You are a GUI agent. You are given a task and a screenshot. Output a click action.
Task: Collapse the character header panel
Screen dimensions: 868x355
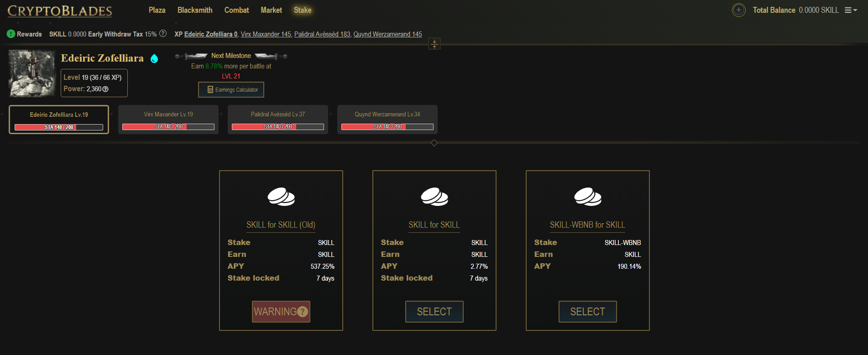click(x=434, y=44)
